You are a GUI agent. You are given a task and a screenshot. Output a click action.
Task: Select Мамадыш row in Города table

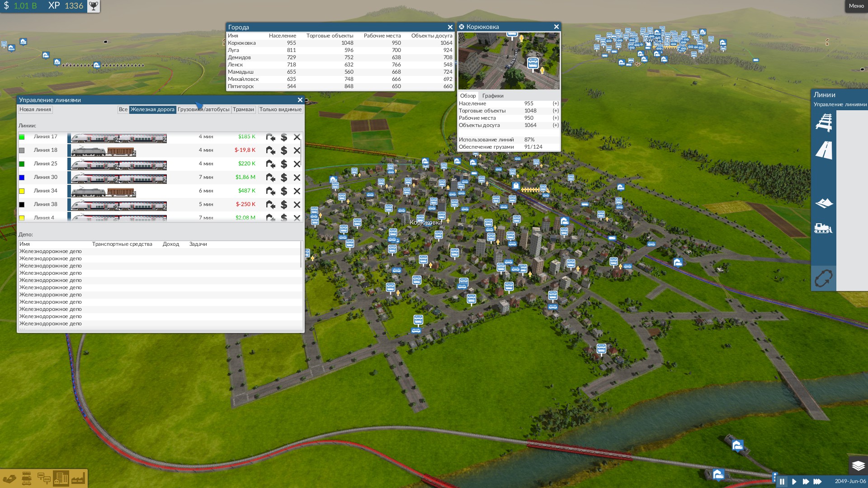point(340,72)
